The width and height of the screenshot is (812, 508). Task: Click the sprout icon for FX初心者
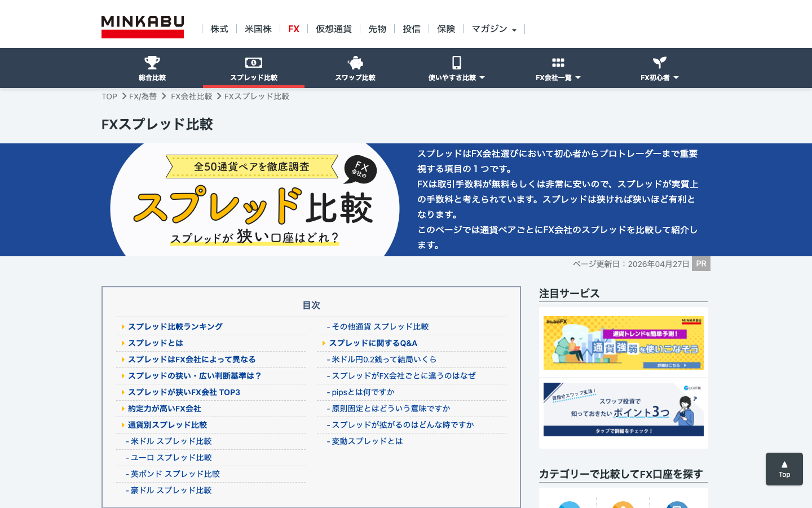click(660, 62)
